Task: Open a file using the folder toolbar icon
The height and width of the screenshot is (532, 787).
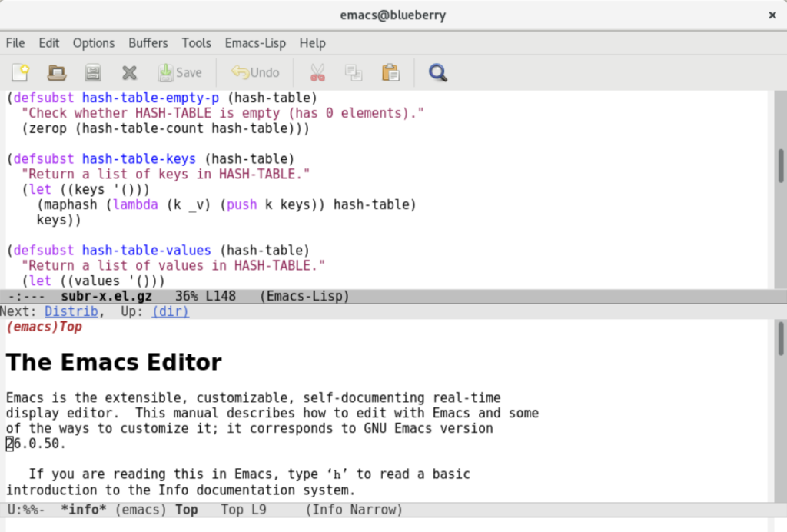Action: 56,72
